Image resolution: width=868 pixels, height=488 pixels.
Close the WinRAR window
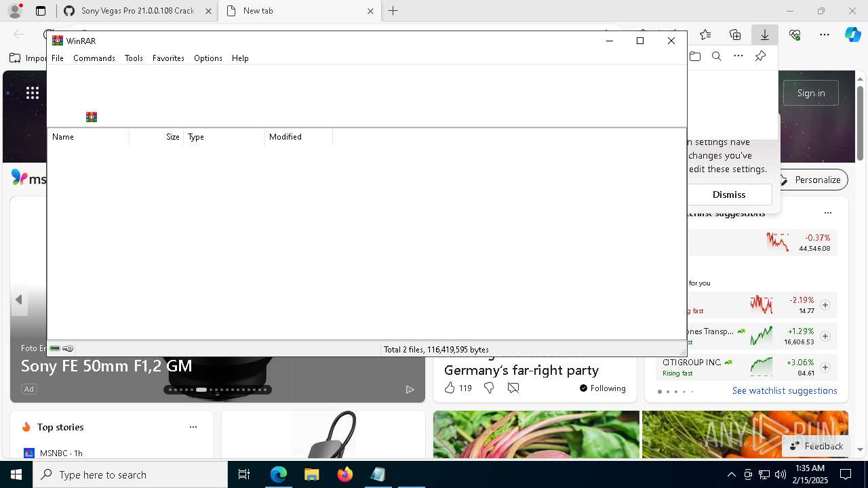(x=671, y=41)
